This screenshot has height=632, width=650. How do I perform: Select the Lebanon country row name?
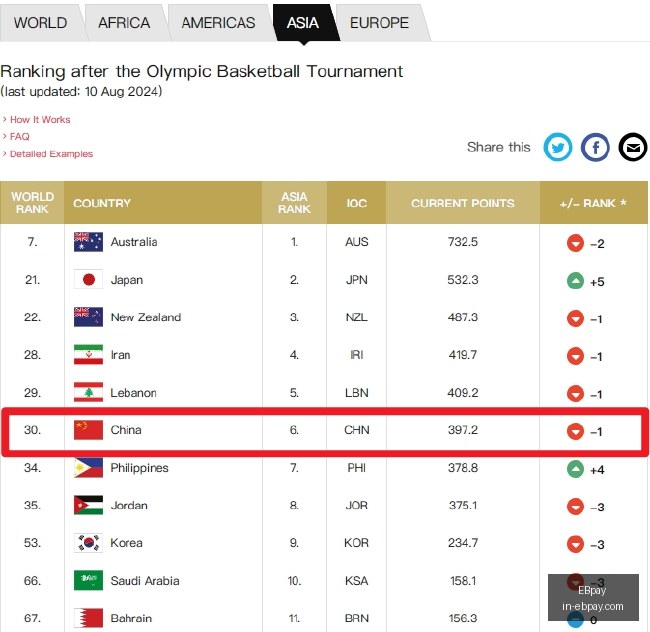tap(133, 392)
